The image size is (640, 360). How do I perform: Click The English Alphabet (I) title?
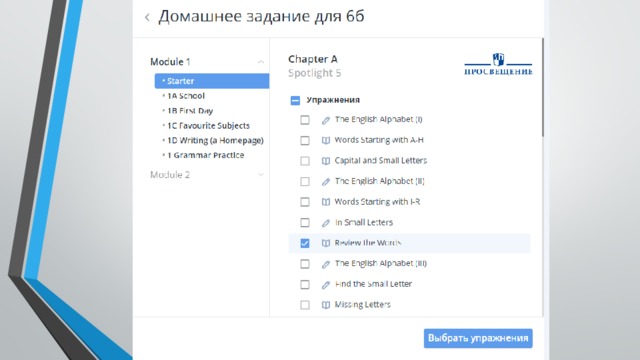(378, 119)
